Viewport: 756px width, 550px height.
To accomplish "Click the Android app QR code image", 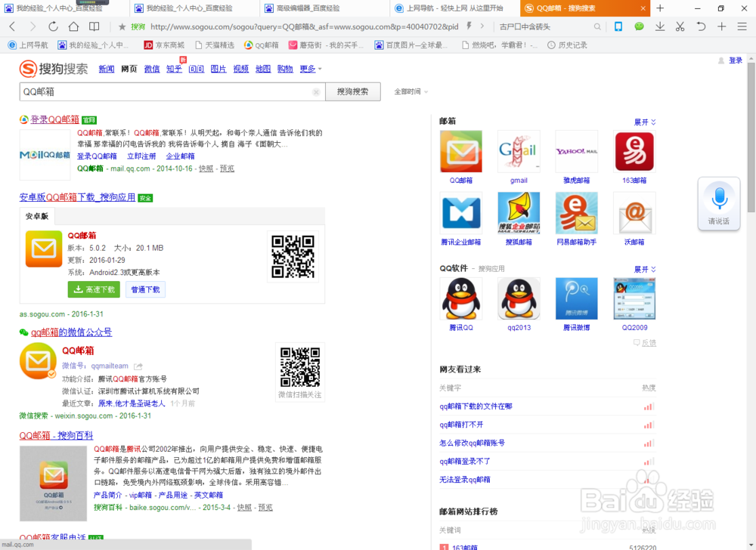I will click(x=293, y=257).
